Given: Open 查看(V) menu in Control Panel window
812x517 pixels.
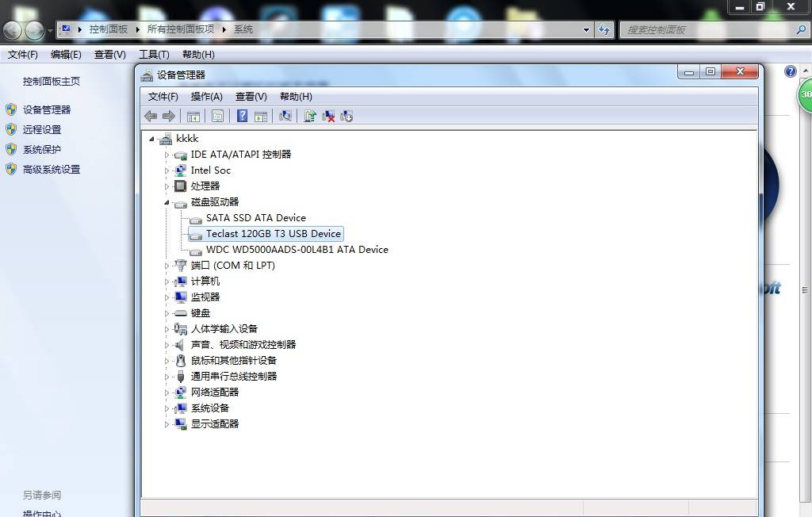Looking at the screenshot, I should click(x=109, y=55).
